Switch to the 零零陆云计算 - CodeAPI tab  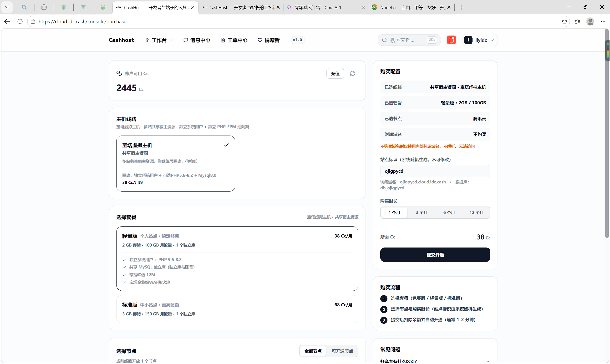pyautogui.click(x=326, y=7)
